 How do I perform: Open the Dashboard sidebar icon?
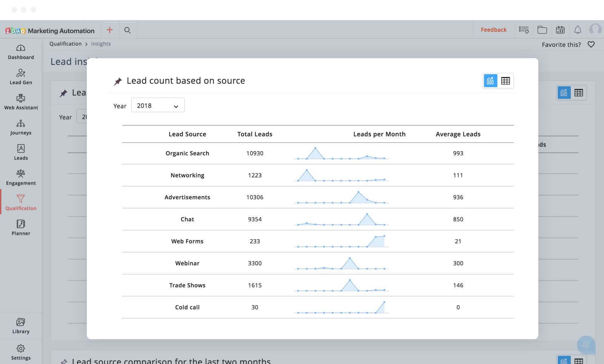tap(21, 52)
